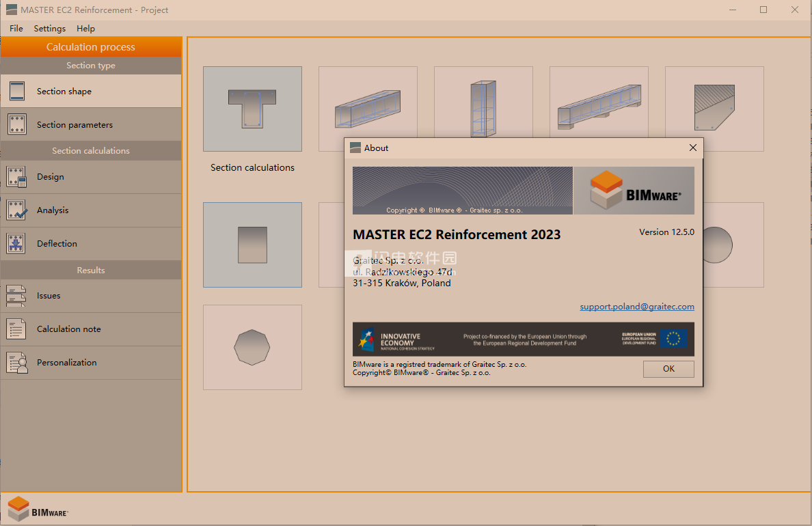
Task: Switch to the Analysis step
Action: click(91, 210)
